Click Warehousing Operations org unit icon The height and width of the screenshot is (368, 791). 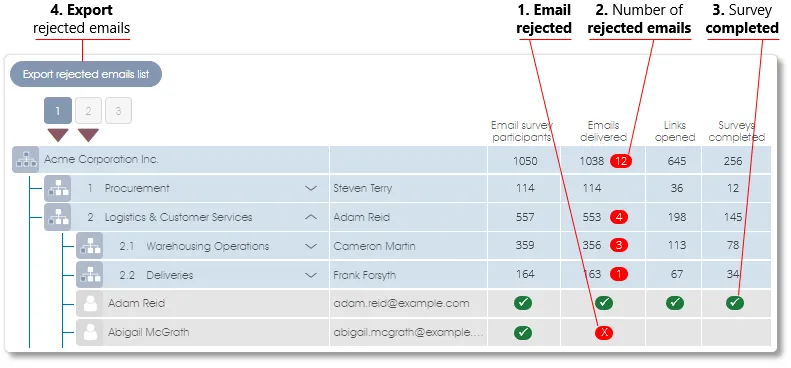[89, 246]
